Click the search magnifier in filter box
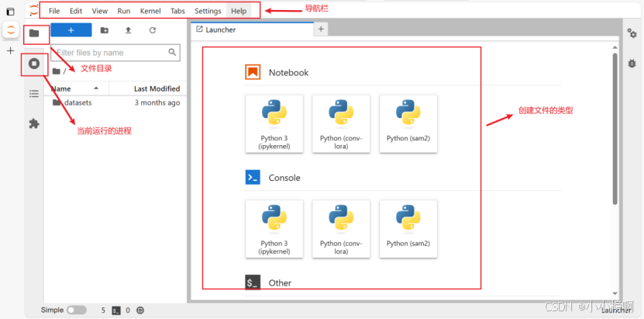The width and height of the screenshot is (644, 319). (x=172, y=52)
